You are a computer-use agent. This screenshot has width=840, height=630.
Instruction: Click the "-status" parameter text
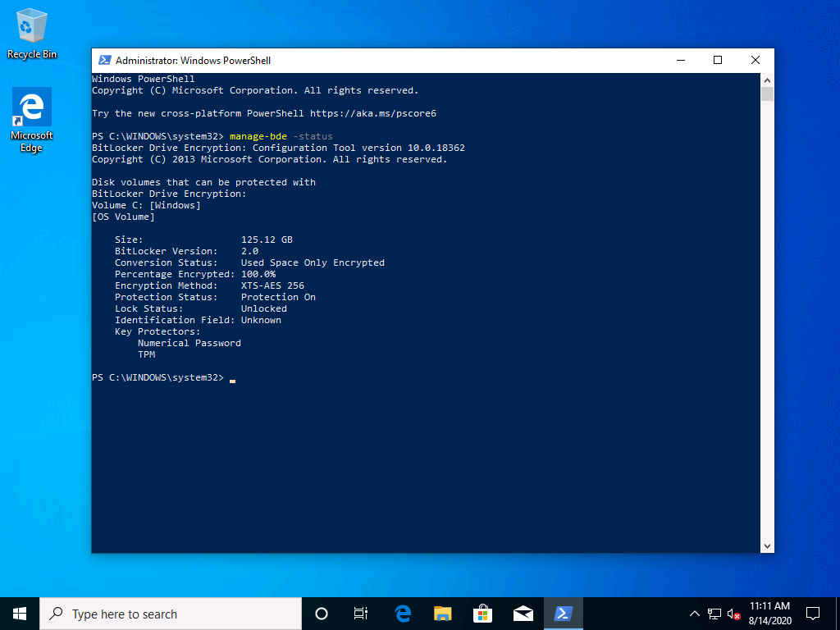313,136
